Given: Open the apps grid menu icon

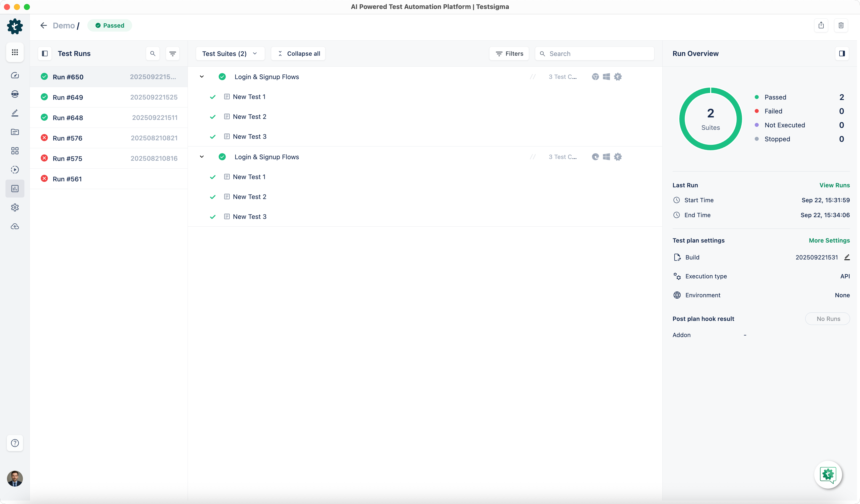Looking at the screenshot, I should (15, 52).
